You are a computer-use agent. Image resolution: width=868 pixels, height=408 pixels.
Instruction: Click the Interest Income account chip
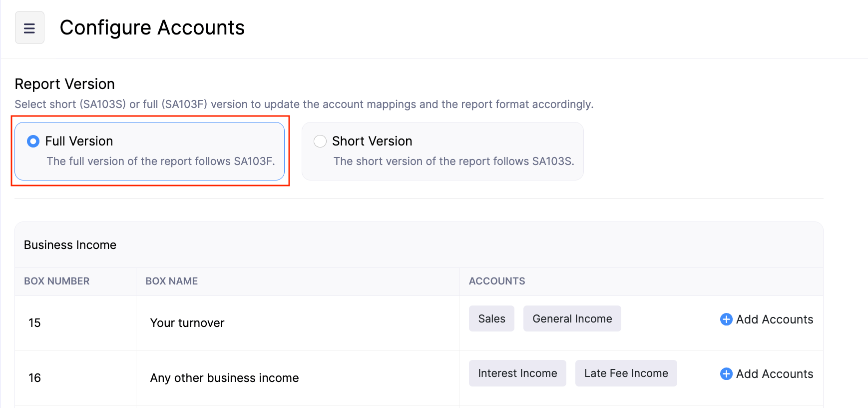coord(517,373)
